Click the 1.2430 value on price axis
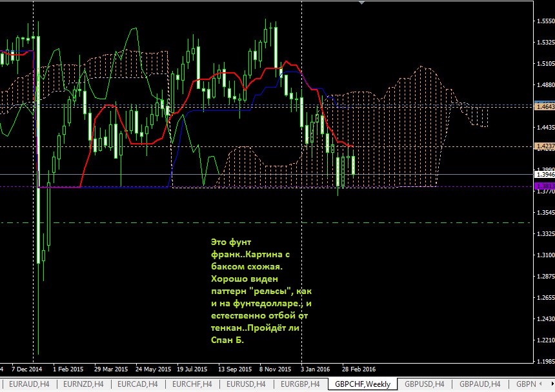555x392 pixels. 546,318
